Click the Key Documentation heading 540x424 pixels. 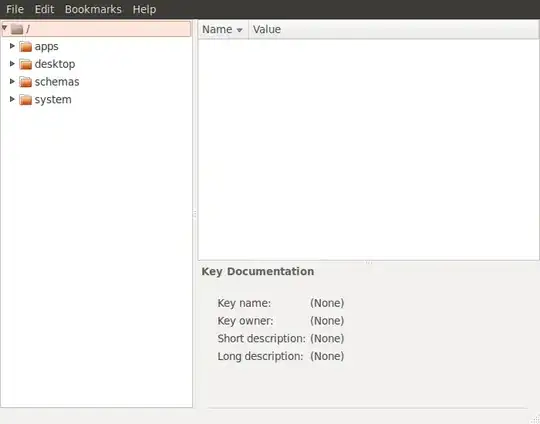(x=258, y=271)
